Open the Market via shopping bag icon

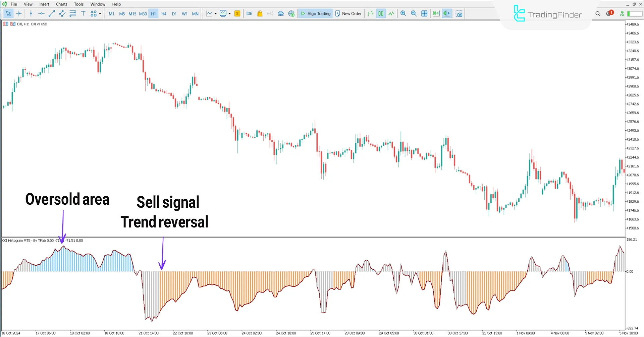click(260, 13)
